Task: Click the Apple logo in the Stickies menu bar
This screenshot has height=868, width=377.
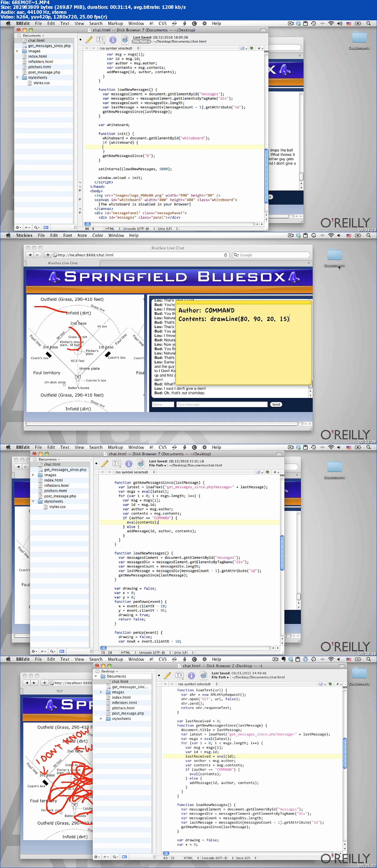Action: pyautogui.click(x=9, y=235)
